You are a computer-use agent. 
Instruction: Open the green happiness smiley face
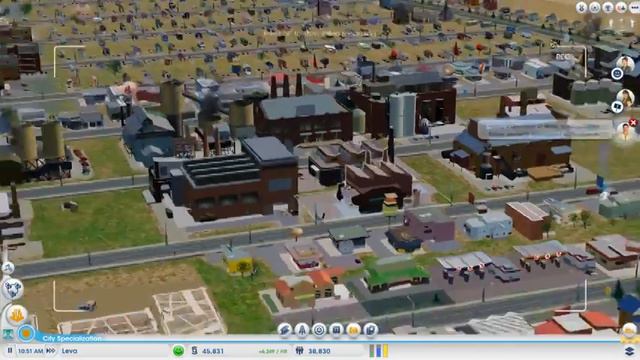(x=178, y=351)
